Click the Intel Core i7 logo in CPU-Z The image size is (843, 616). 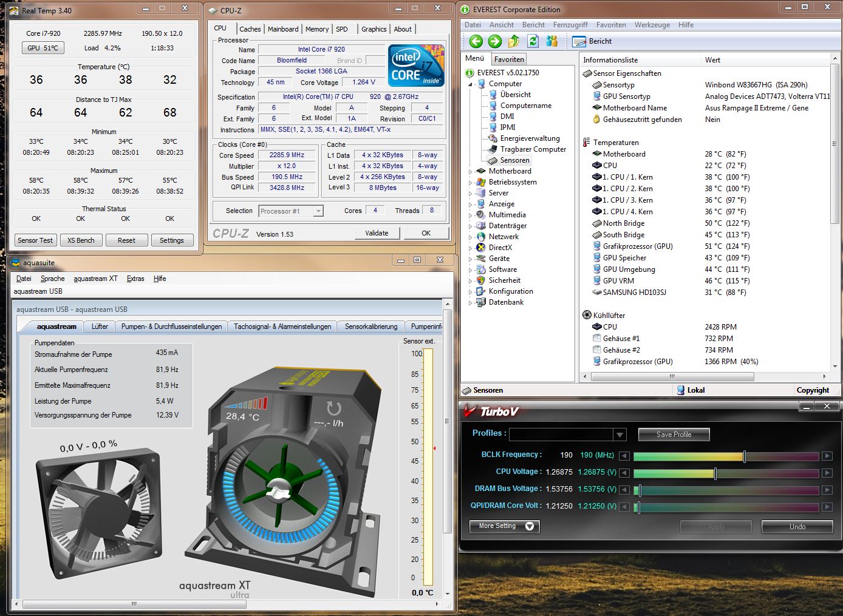click(416, 66)
